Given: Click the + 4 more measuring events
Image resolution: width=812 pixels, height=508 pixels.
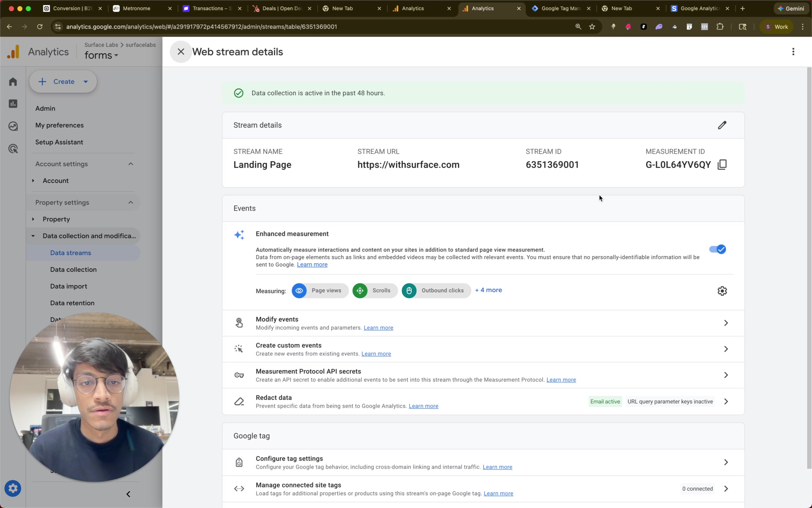Looking at the screenshot, I should pyautogui.click(x=488, y=290).
